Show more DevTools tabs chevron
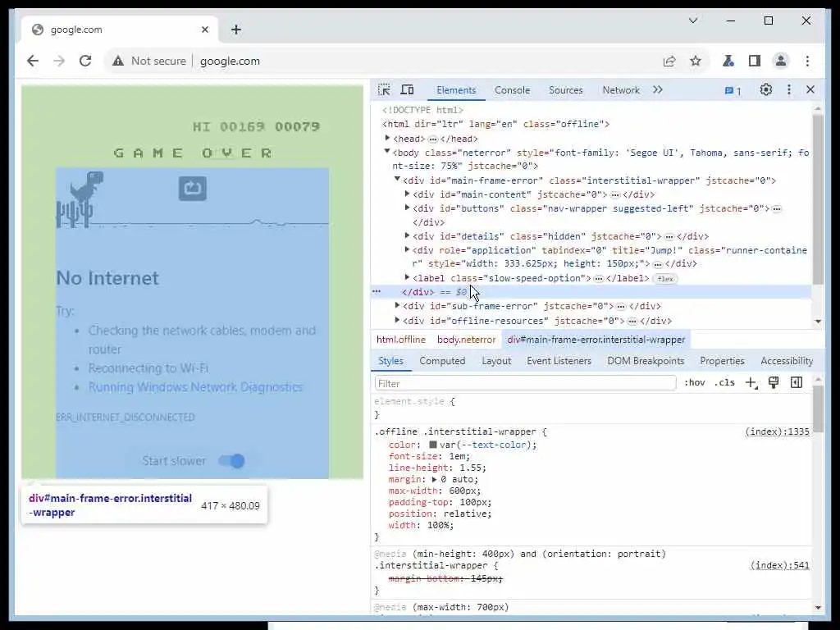Screen dimensions: 840x630 coord(658,90)
